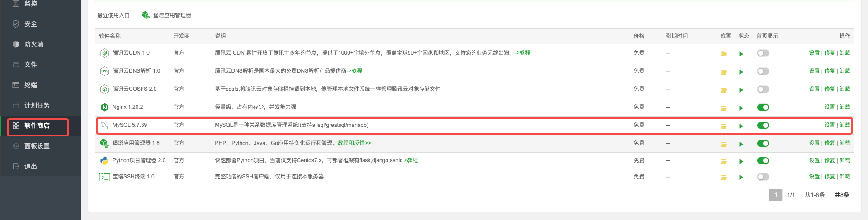Viewport: 868px width, 220px height.
Task: Open folder location for 宝塔SSH终端 1.0
Action: pyautogui.click(x=723, y=178)
